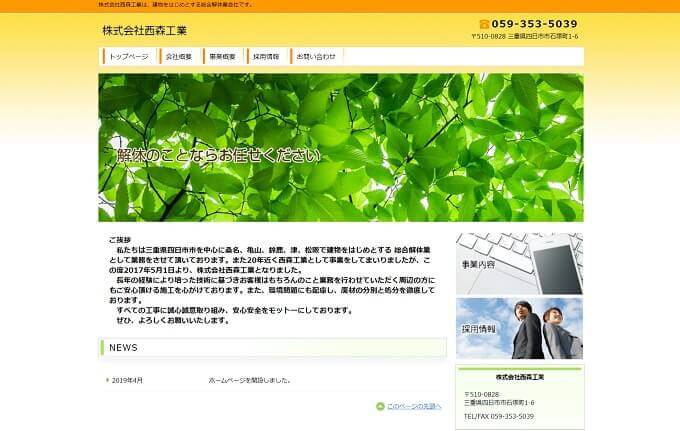Image resolution: width=680 pixels, height=431 pixels.
Task: Open the 採用情報 recruitment banner image
Action: (x=519, y=328)
